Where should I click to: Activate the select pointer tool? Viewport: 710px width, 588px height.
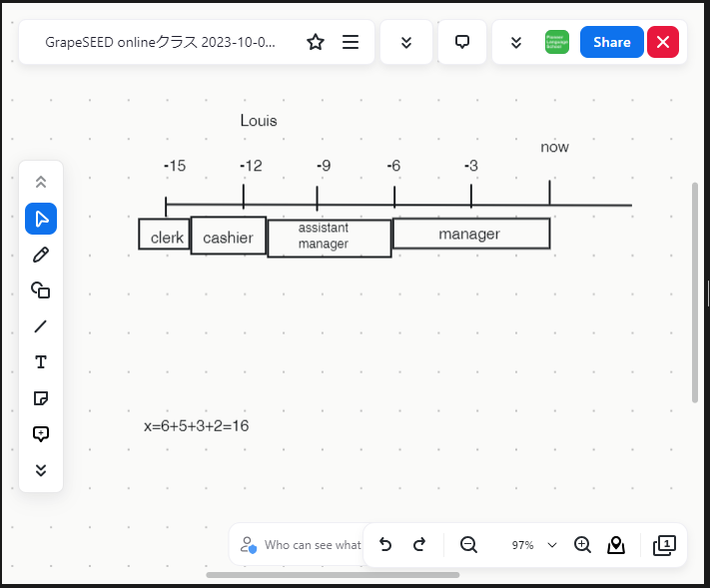click(41, 219)
